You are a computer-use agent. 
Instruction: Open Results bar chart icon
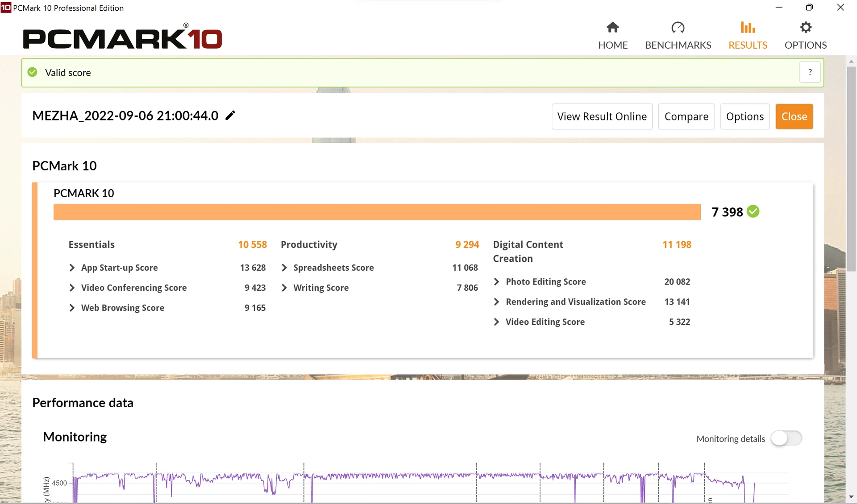pos(748,28)
